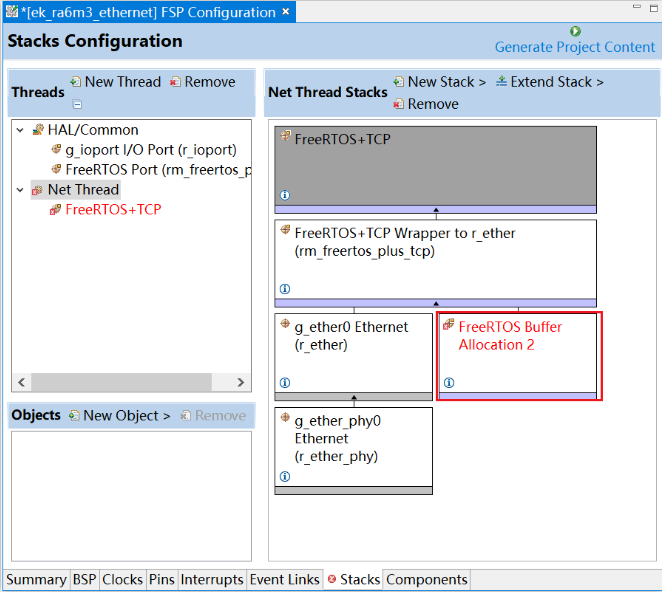
Task: Select g_ioport I/O Port tree item
Action: pos(150,150)
